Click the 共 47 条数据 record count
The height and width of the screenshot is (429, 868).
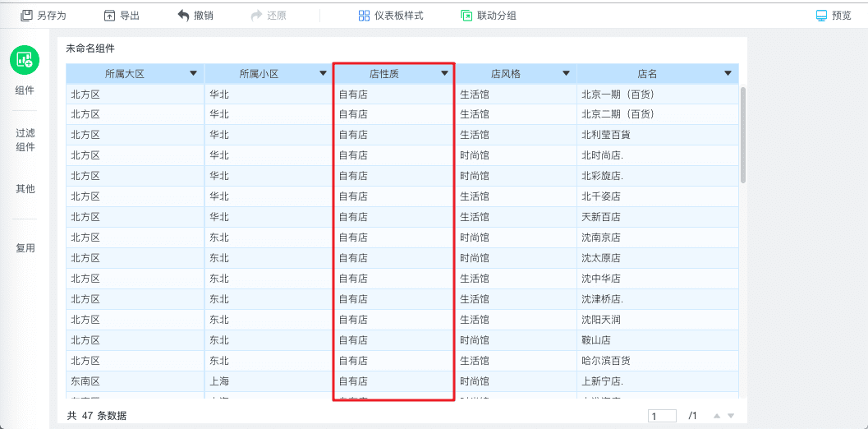point(97,416)
